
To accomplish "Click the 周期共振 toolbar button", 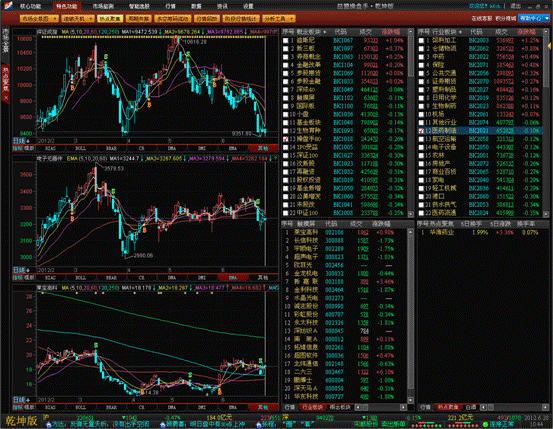I will click(x=139, y=19).
